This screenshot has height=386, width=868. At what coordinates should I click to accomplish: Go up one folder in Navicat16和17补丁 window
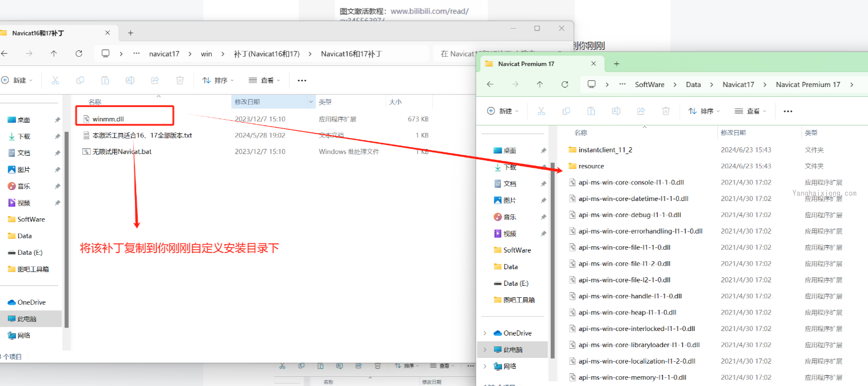point(54,53)
